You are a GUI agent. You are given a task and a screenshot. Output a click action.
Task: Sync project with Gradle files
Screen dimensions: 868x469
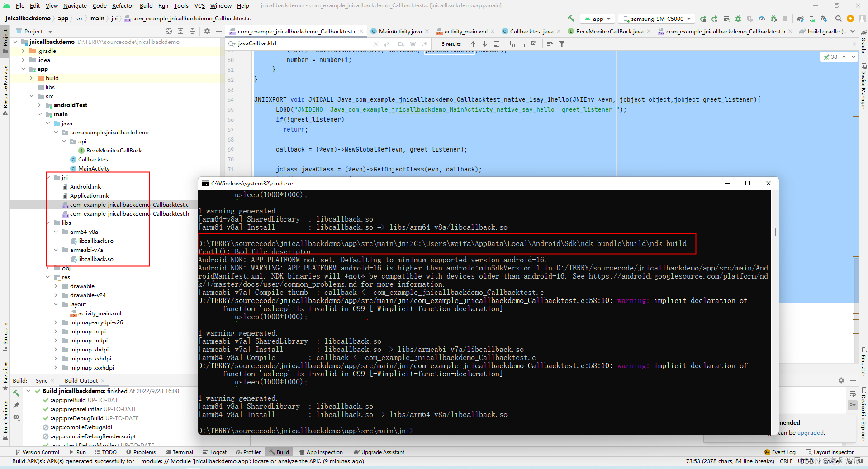click(800, 19)
